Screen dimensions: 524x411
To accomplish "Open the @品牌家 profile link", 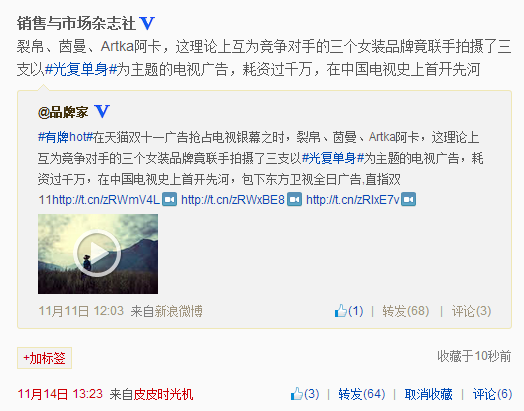I will pos(63,112).
